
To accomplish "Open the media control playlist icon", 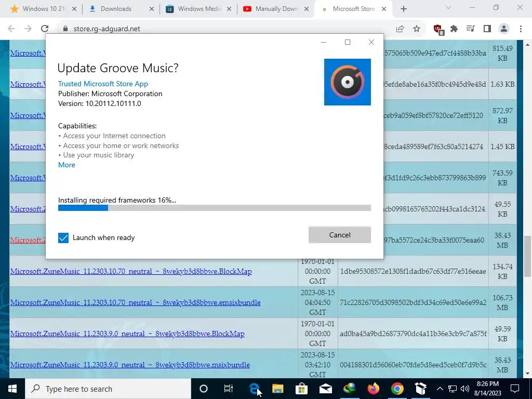I will coord(470,29).
